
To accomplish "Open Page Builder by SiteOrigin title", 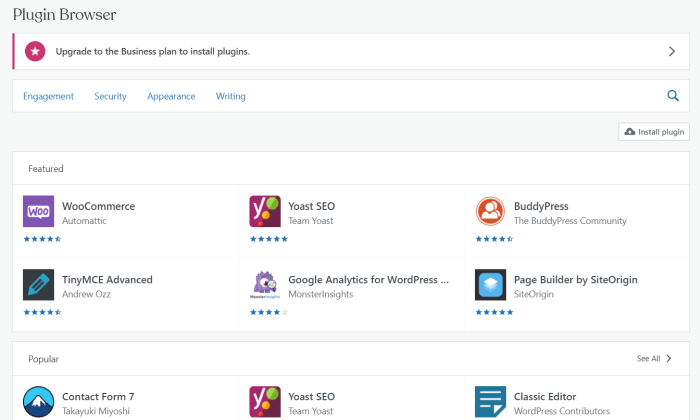I will pos(575,280).
